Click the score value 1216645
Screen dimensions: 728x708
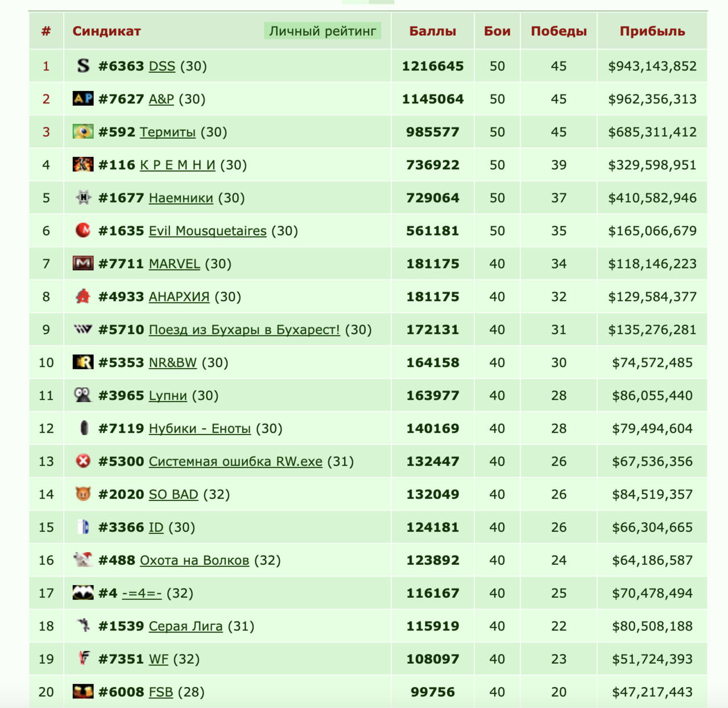coord(433,66)
